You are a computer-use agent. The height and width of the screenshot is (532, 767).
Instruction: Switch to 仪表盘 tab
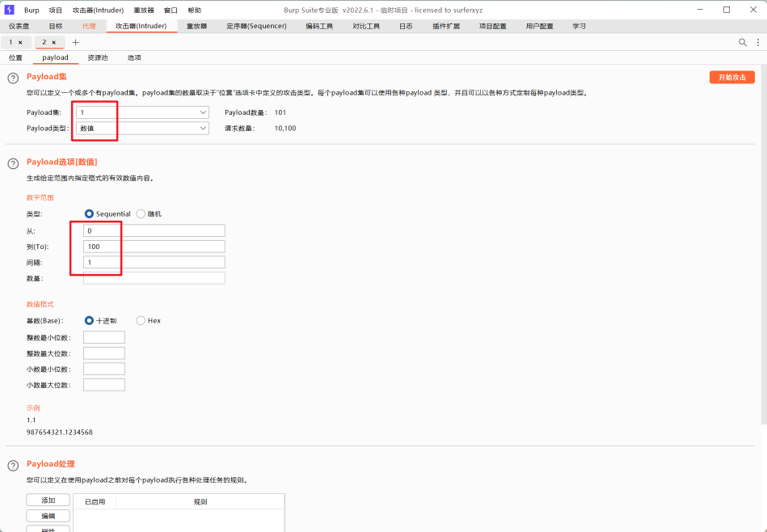point(19,26)
